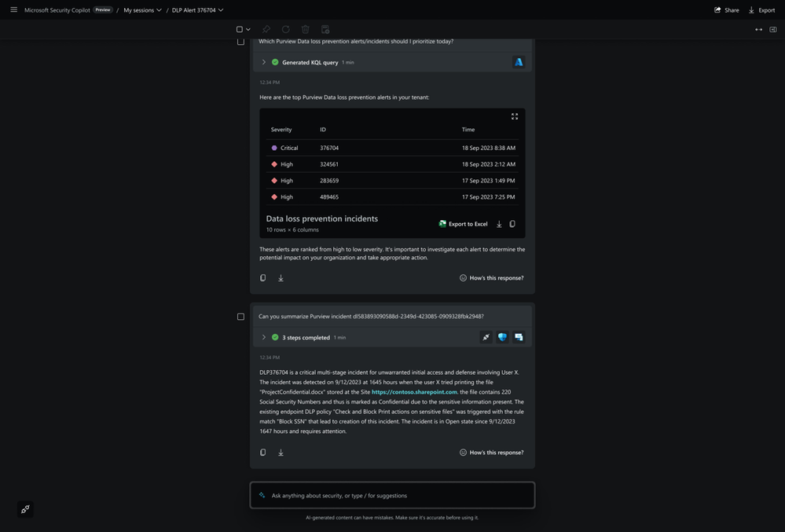Open the contoso.sharepoint.com link
The width and height of the screenshot is (785, 532).
[414, 392]
